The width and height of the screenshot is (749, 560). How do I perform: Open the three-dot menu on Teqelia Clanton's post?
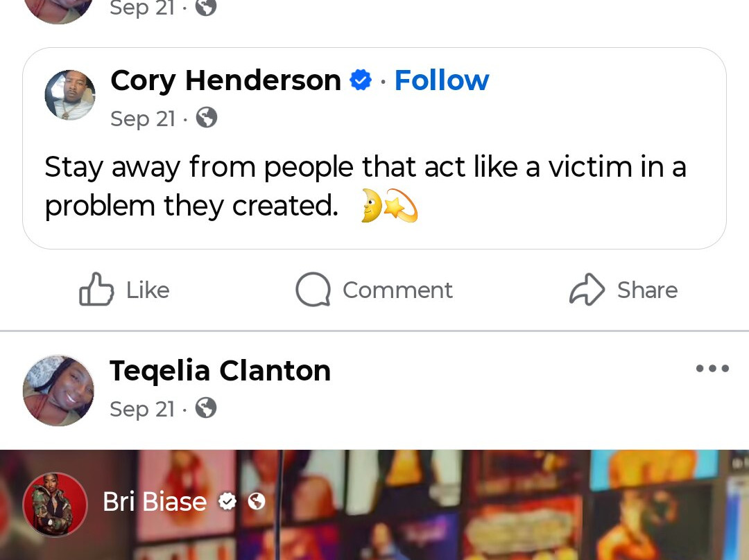(712, 369)
